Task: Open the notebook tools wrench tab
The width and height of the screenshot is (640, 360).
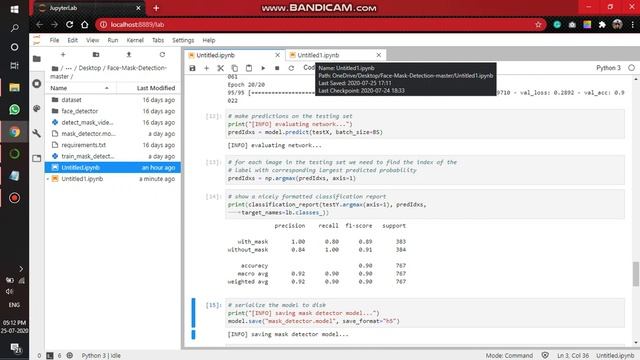Action: pos(37,133)
